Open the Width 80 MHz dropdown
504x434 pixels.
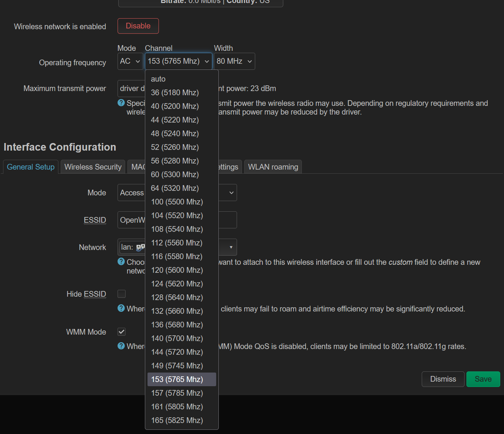(234, 61)
